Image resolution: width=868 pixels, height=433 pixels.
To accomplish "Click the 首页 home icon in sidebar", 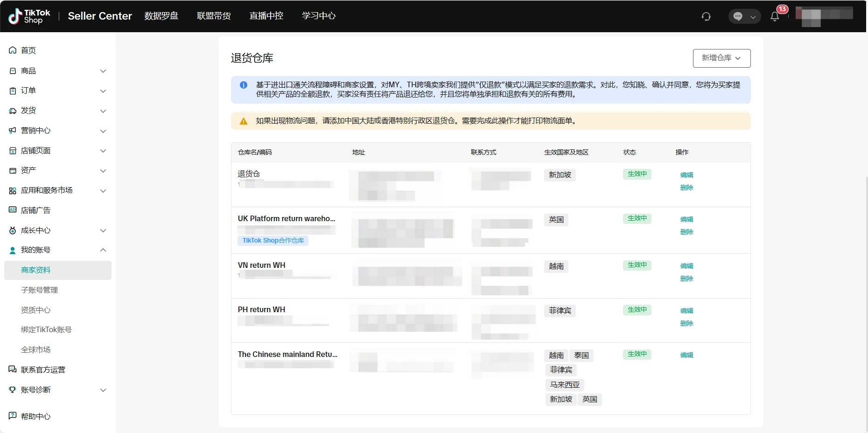I will click(x=13, y=50).
